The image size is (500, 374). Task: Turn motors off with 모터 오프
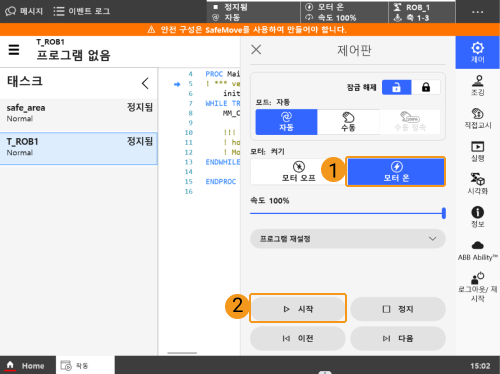tap(298, 171)
